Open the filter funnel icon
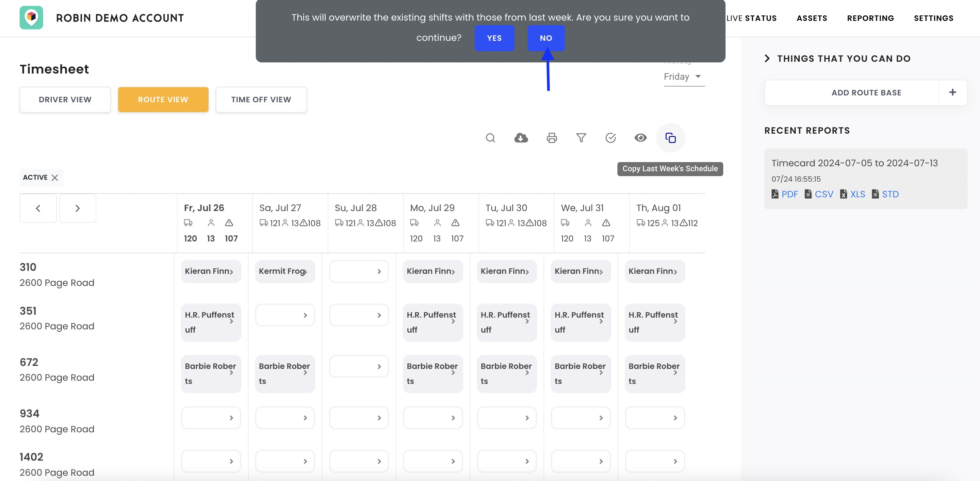980x481 pixels. pos(581,138)
